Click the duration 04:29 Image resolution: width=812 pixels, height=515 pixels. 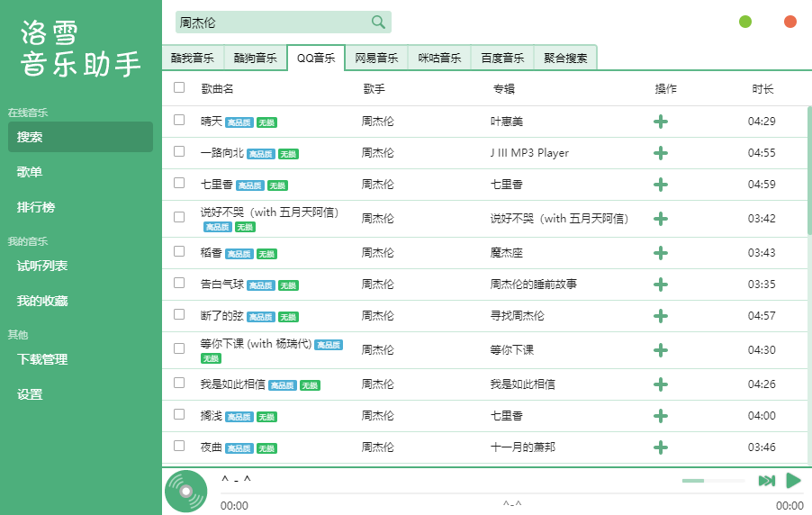coord(762,122)
